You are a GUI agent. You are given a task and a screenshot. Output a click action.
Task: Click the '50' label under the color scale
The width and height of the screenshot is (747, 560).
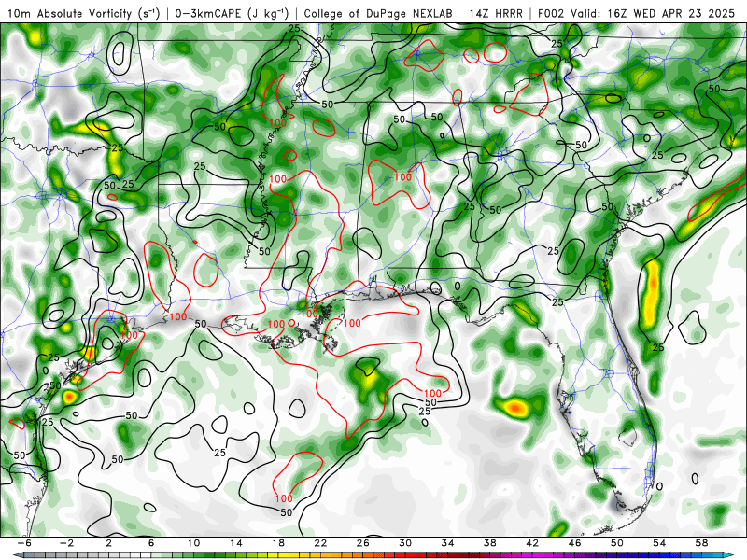617,543
